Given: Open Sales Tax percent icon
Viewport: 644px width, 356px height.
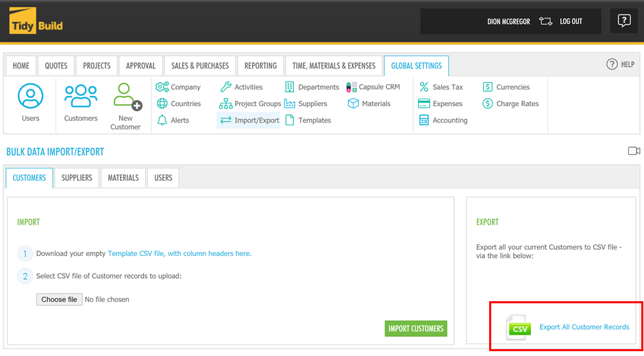Looking at the screenshot, I should click(424, 87).
